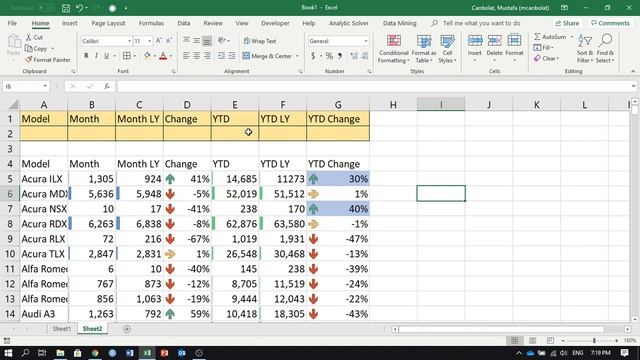
Task: Open PowerPoint from the taskbar
Action: point(164,353)
